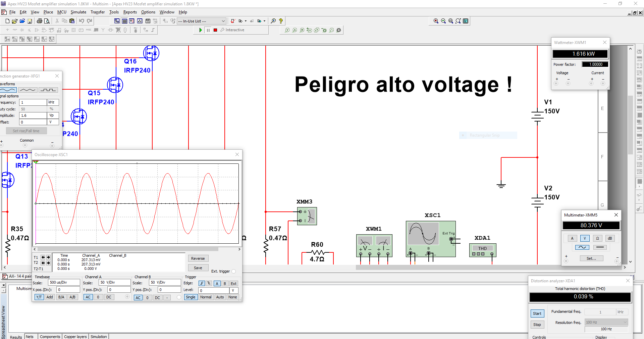Image resolution: width=644 pixels, height=339 pixels.
Task: Paste from clipboard using toolbar icon
Action: coord(72,21)
